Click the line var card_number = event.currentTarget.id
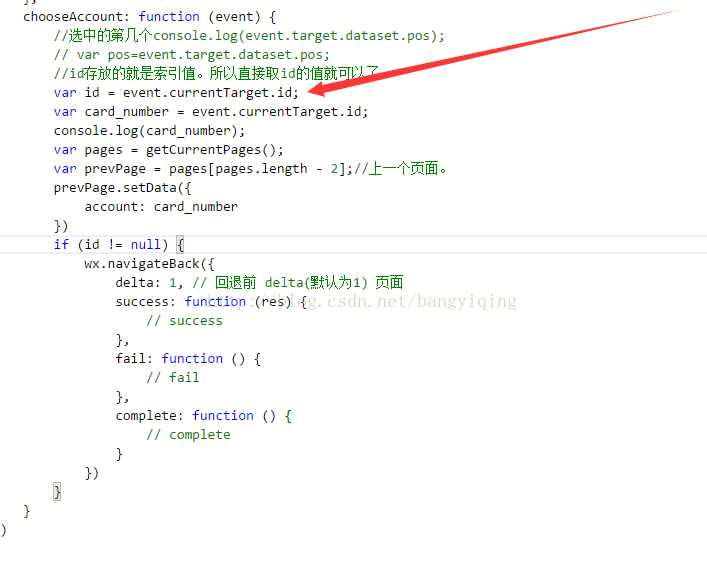This screenshot has height=580, width=707. (x=211, y=112)
